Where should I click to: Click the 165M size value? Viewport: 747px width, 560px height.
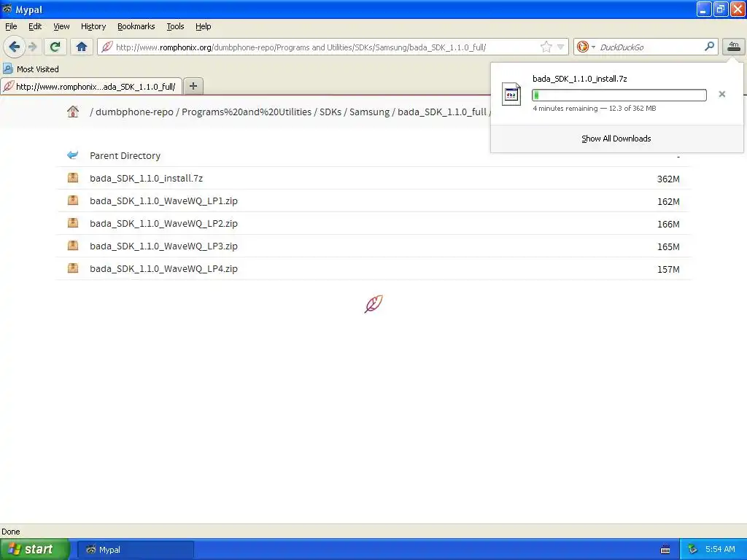(x=668, y=246)
